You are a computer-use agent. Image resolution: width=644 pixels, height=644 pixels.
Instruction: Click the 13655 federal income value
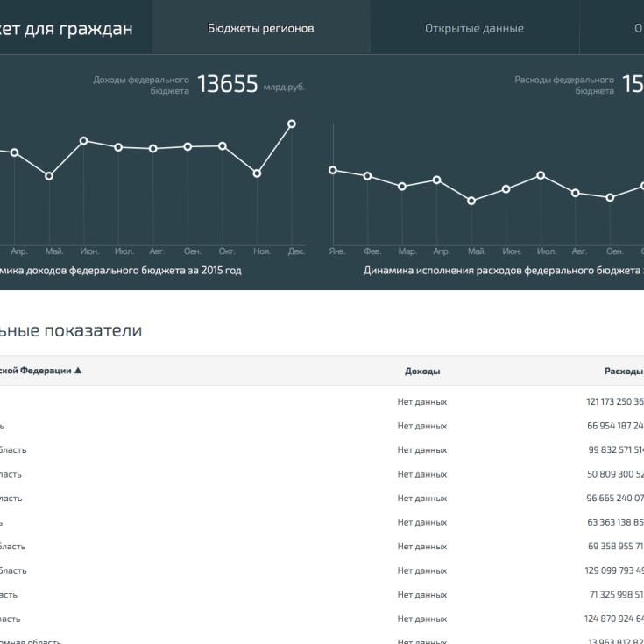228,84
